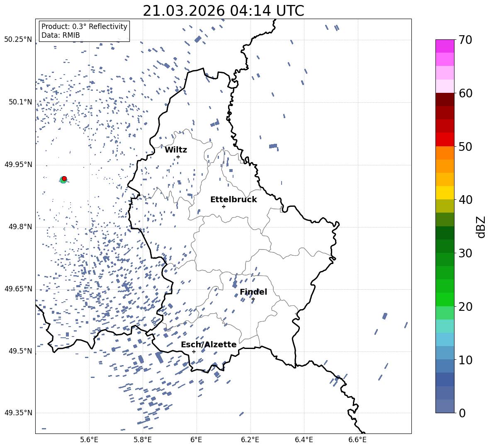Click the 49.8°N latitude tick label
Viewport: 491px width, 448px height.
pyautogui.click(x=18, y=227)
